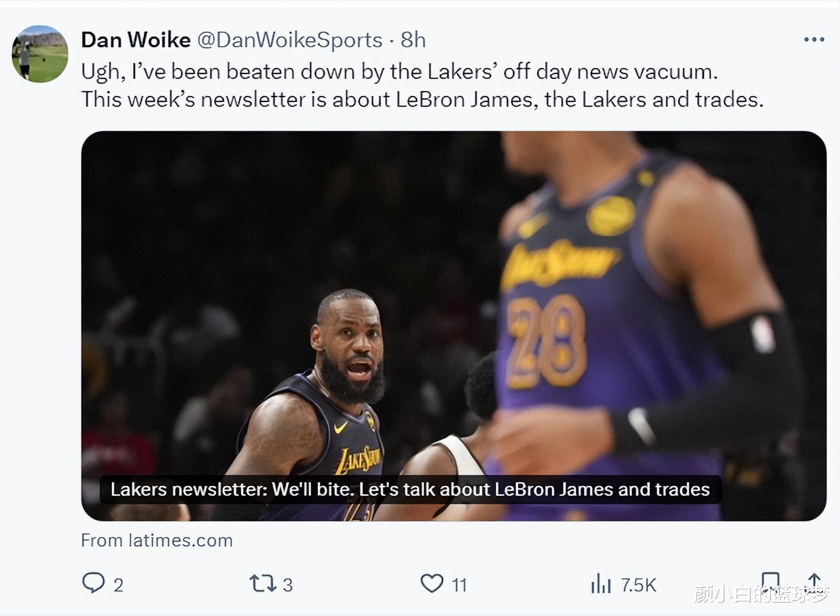The image size is (840, 616).
Task: Click the share upload arrow icon
Action: pos(814,580)
